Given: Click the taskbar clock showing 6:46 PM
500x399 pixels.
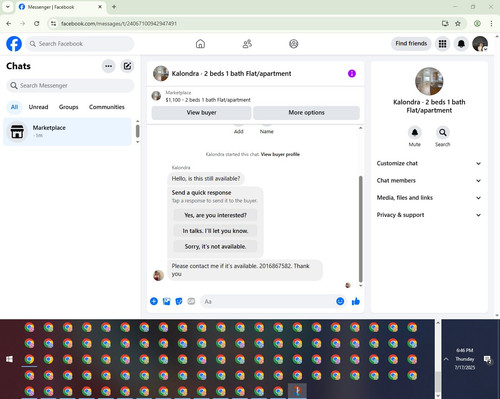Looking at the screenshot, I should (x=465, y=359).
